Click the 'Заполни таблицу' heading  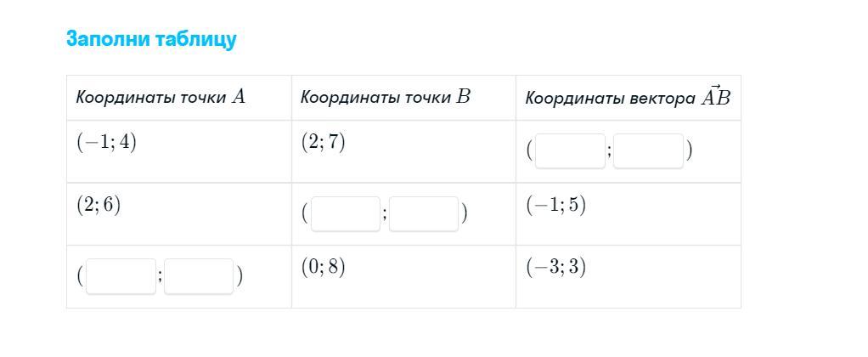(151, 39)
